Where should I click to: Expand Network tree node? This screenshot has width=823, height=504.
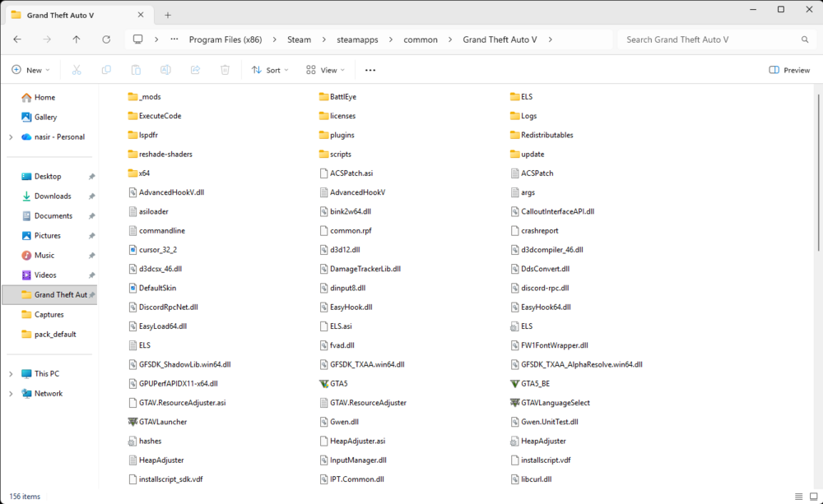point(11,394)
